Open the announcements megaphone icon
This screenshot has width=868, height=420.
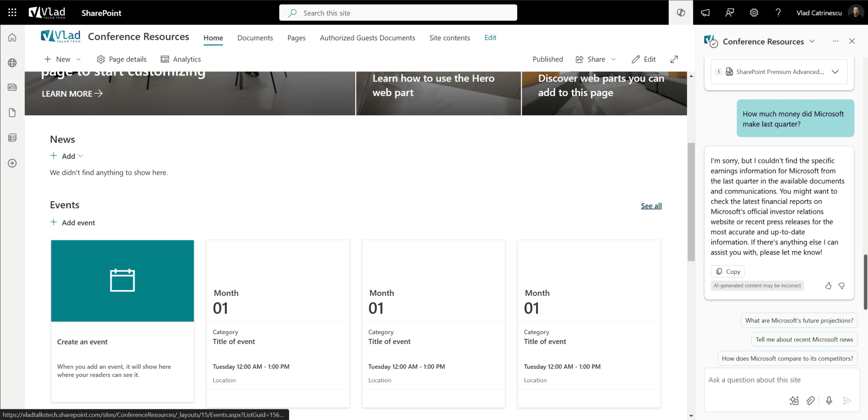[x=705, y=12]
